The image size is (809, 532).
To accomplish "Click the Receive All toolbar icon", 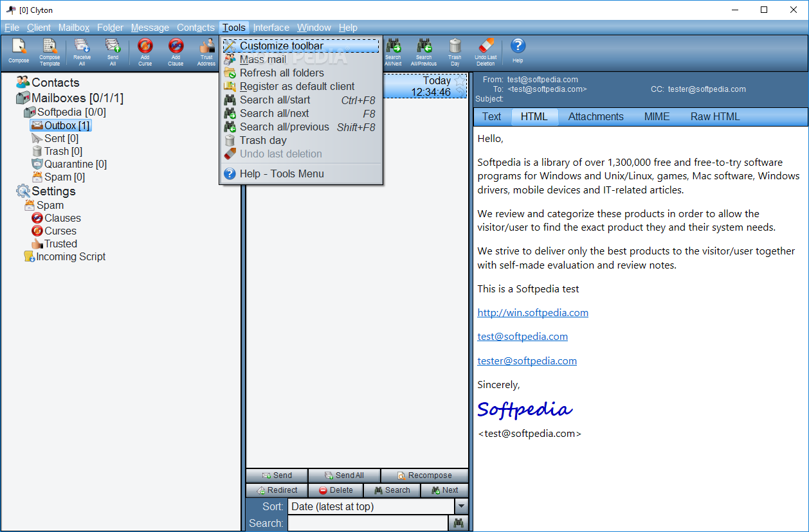I will point(82,51).
